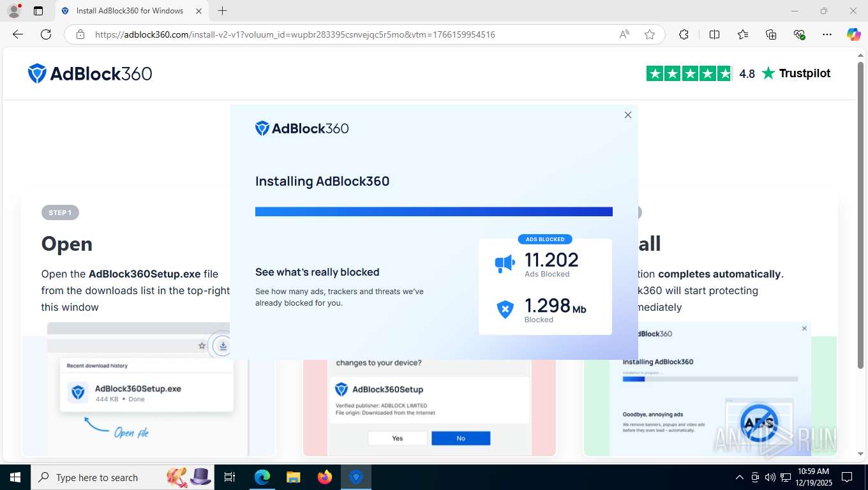Open the Collections icon

[x=771, y=34]
